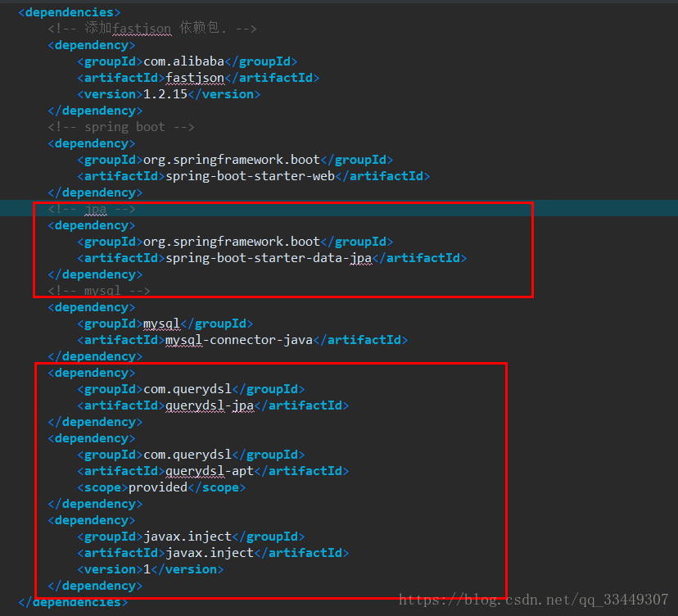This screenshot has height=616, width=678.
Task: Select the groupId line containing mysql
Action: pyautogui.click(x=165, y=324)
